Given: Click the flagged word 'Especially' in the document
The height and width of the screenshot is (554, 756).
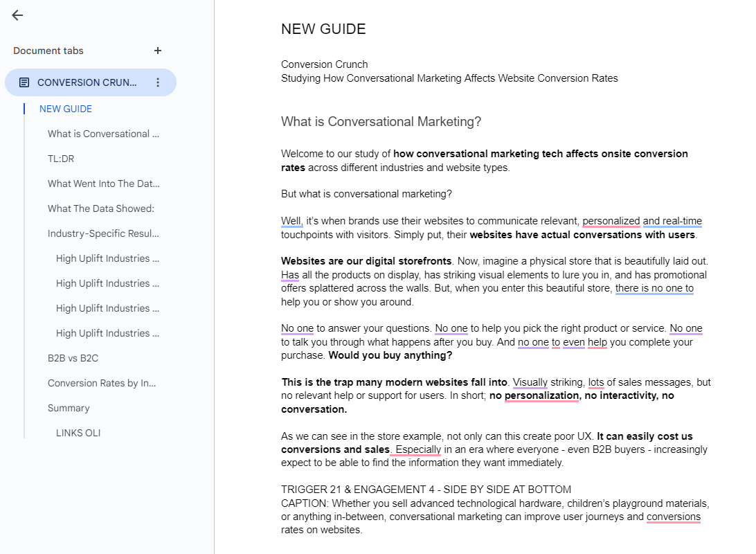Looking at the screenshot, I should coord(418,449).
